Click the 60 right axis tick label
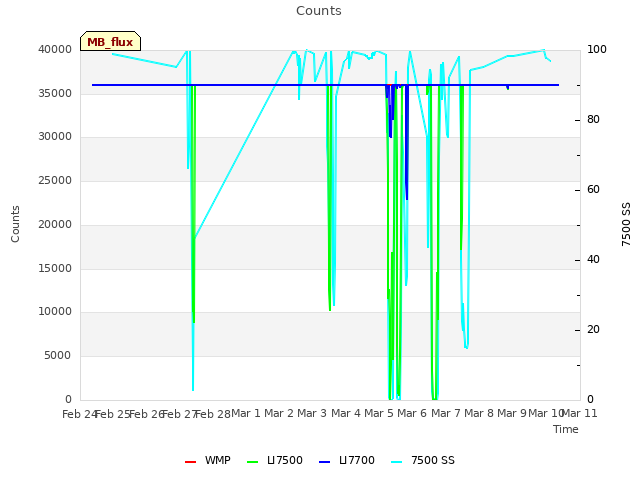Screen dimensions: 640x480 coord(593,190)
